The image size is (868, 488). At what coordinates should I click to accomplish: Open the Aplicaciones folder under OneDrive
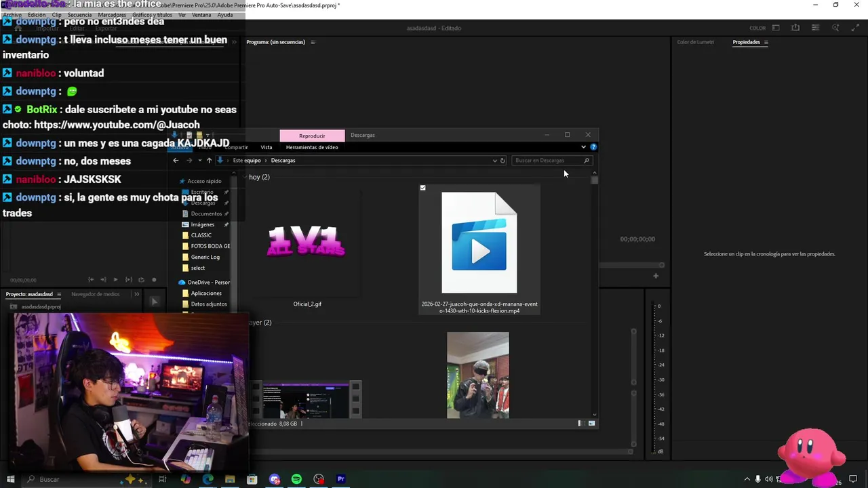pyautogui.click(x=205, y=293)
